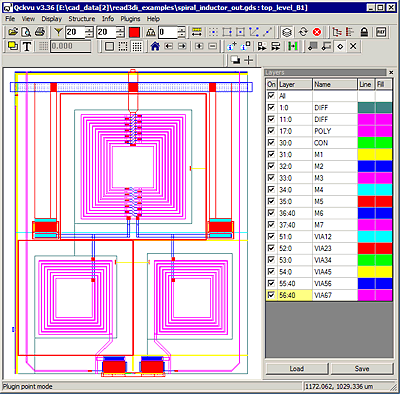400x394 pixels.
Task: Click the M6 layer name cell
Action: pyautogui.click(x=335, y=213)
